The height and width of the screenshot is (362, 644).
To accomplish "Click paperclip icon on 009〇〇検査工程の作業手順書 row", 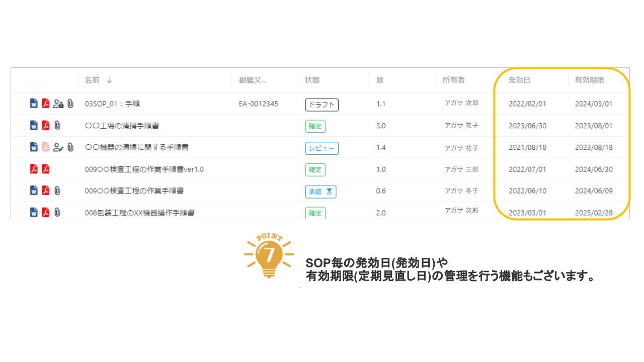I will 57,191.
